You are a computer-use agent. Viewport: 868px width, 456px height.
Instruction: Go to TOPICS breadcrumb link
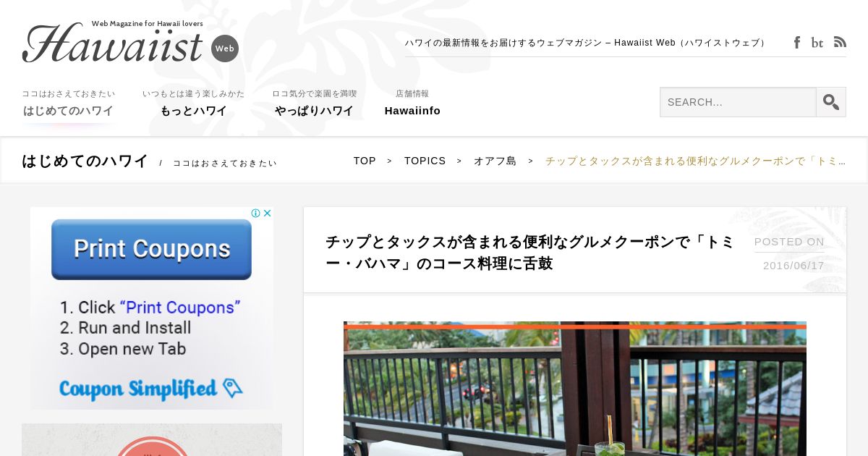click(425, 161)
